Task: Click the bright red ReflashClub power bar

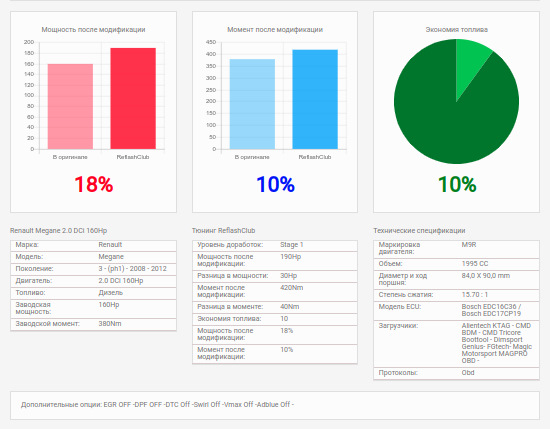Action: [133, 99]
